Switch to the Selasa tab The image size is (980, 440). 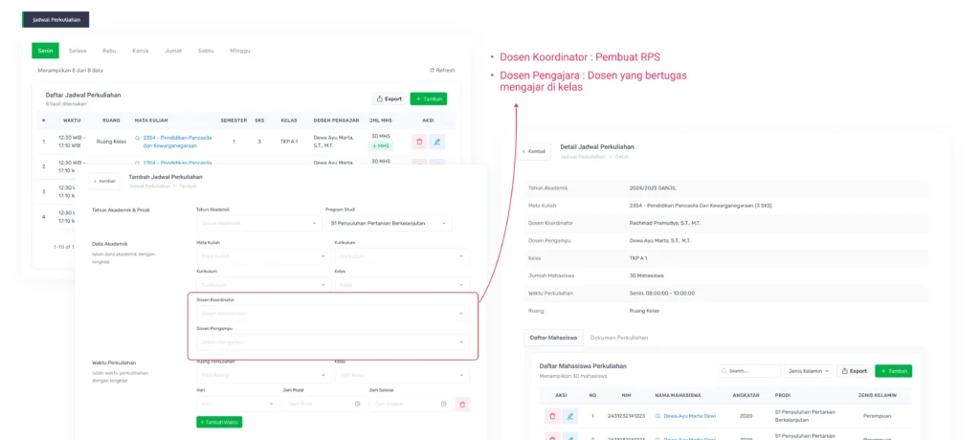(78, 51)
